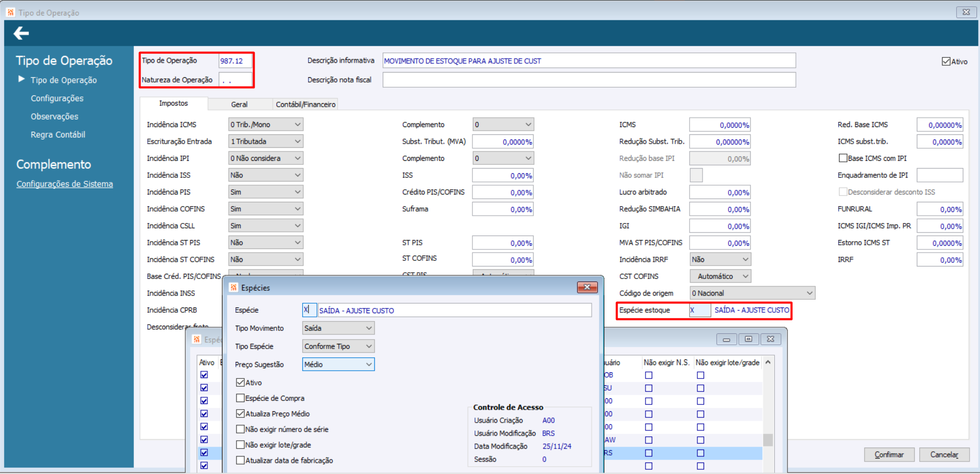Screen dimensions: 980x474
Task: Open the Incidência COFINS dropdown
Action: (265, 209)
